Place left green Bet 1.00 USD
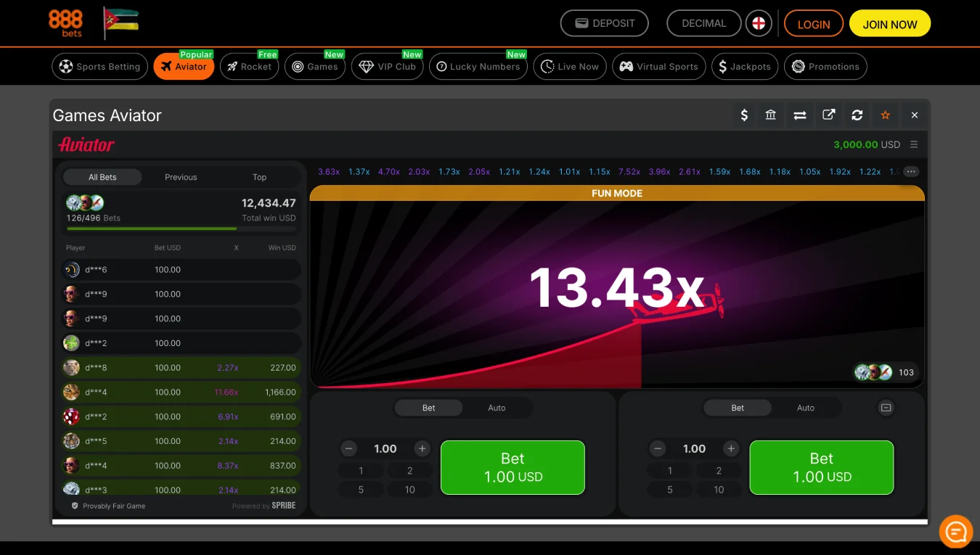The image size is (980, 555). point(513,468)
